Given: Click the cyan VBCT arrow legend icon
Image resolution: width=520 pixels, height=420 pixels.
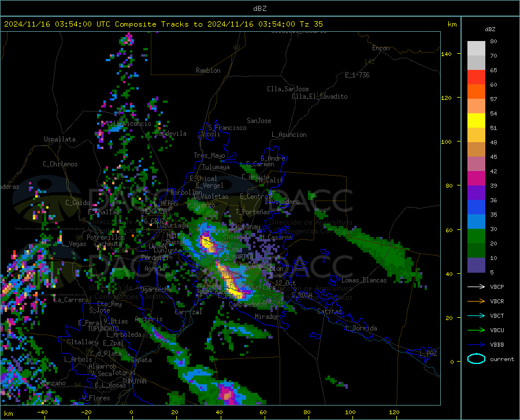Looking at the screenshot, I should point(476,315).
